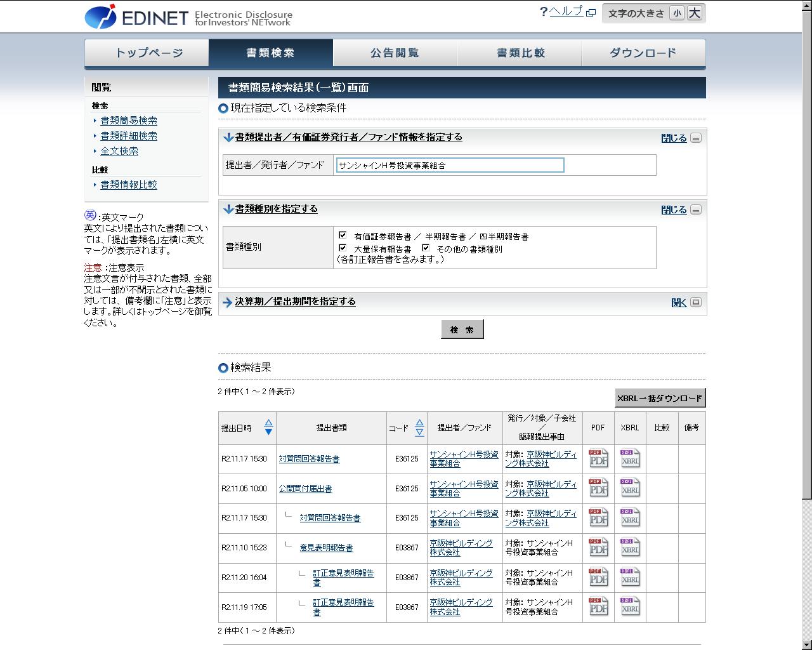Sort 提出日時 descending with down arrow
812x650 pixels.
[x=268, y=432]
